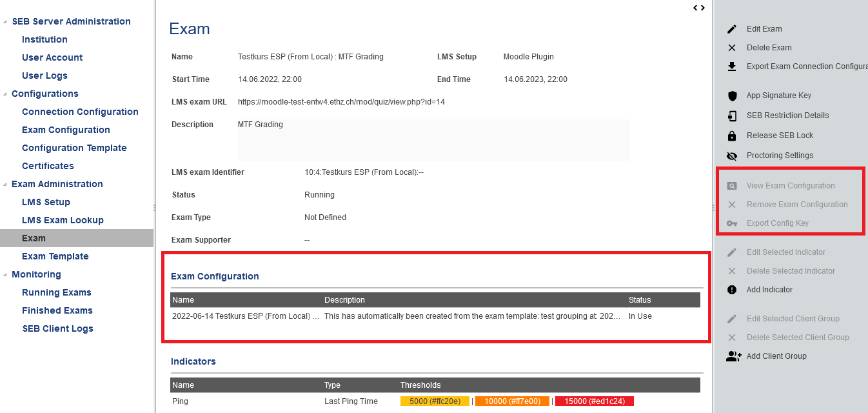The width and height of the screenshot is (868, 413).
Task: Click the Add Indicator exclamation icon
Action: click(x=732, y=290)
